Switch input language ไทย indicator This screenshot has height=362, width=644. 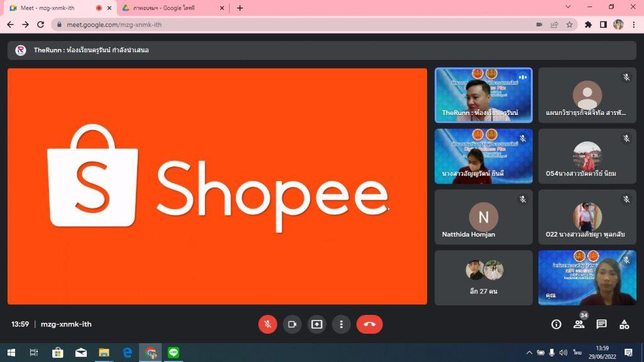pos(577,353)
